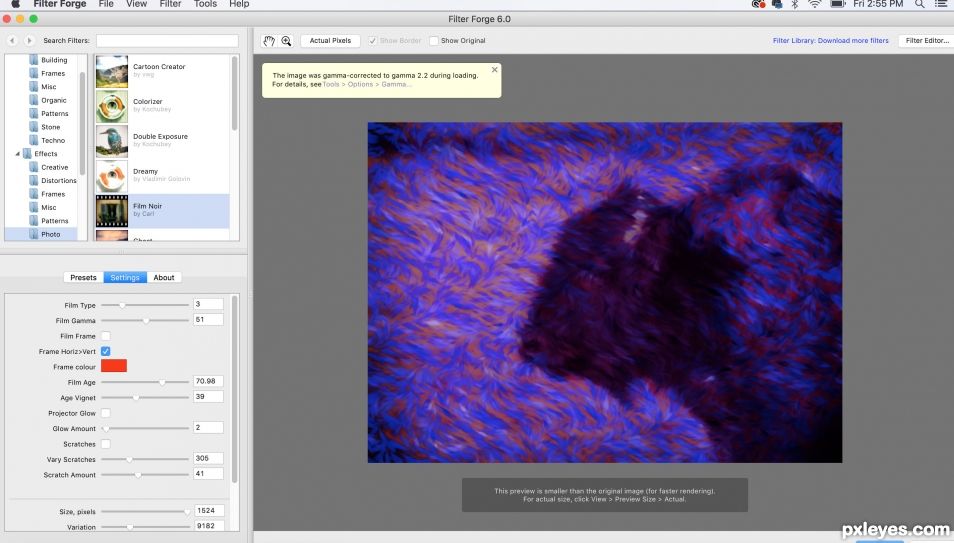954x543 pixels.
Task: Open the File menu
Action: click(106, 4)
